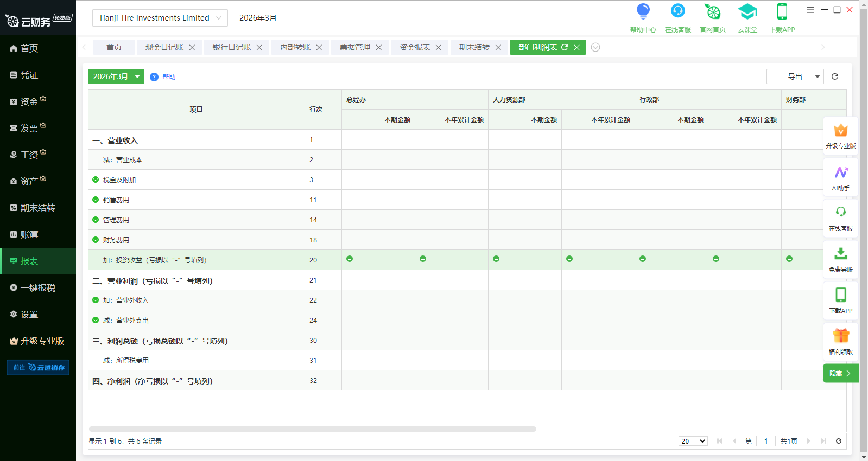Open 云课堂 graduation cap icon
The width and height of the screenshot is (868, 461).
(747, 12)
